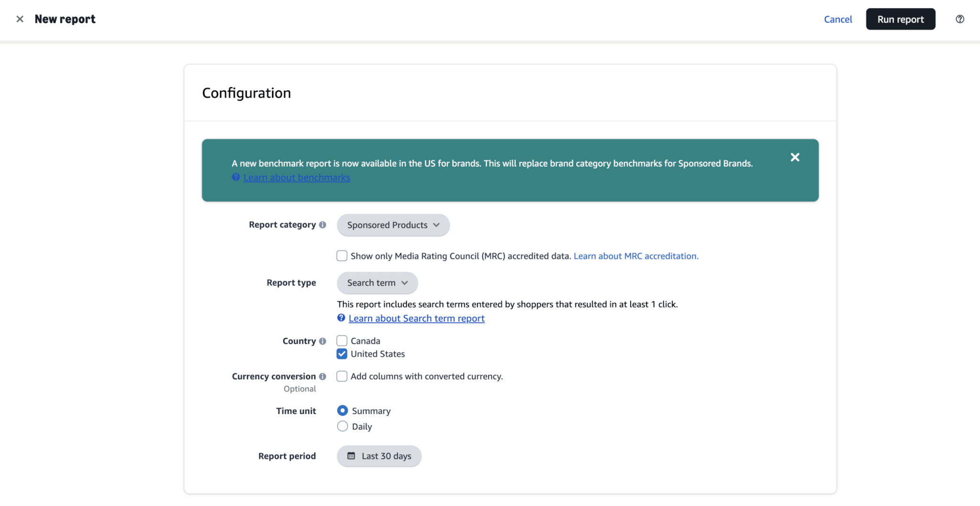The width and height of the screenshot is (980, 506).
Task: Close the New report page with X icon
Action: click(20, 19)
